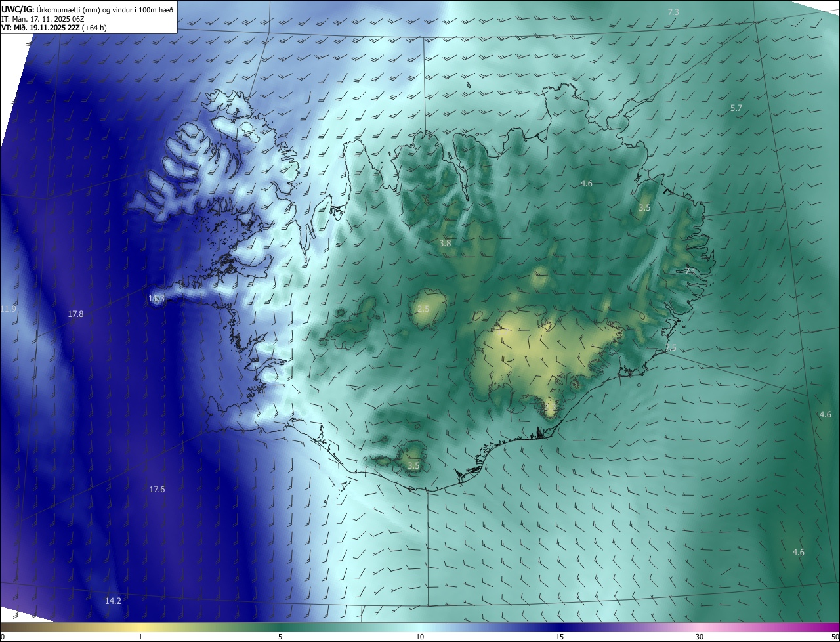This screenshot has width=840, height=642.
Task: Click the 4.6 value over northern Iceland
Action: pyautogui.click(x=587, y=184)
